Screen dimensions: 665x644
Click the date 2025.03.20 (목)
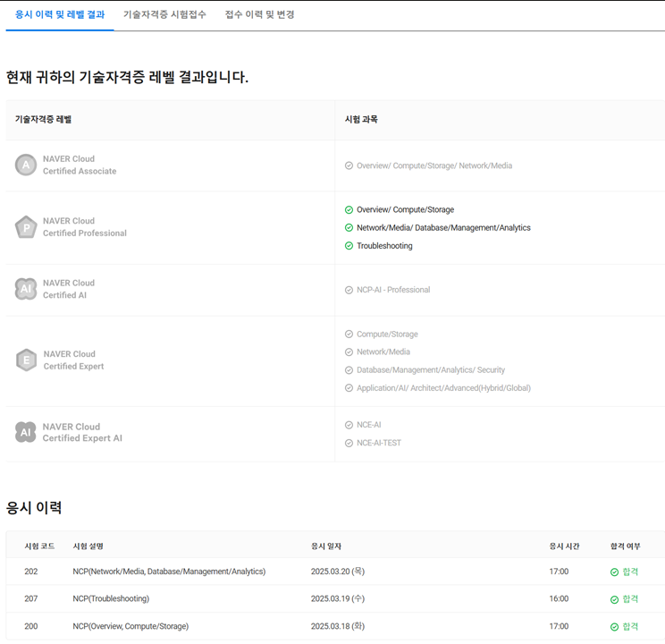pyautogui.click(x=338, y=572)
